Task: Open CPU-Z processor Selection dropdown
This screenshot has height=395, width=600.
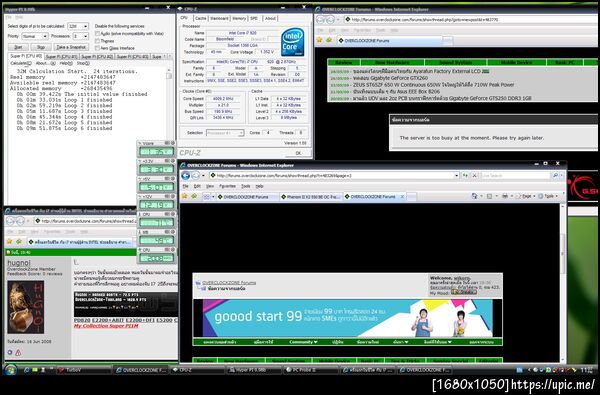Action: coord(225,133)
